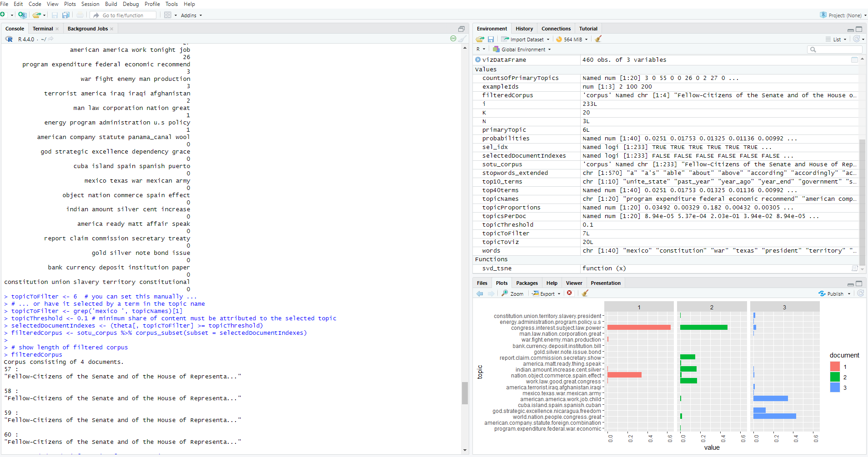The height and width of the screenshot is (457, 868).
Task: Open the New File dropdown arrow
Action: click(x=12, y=15)
